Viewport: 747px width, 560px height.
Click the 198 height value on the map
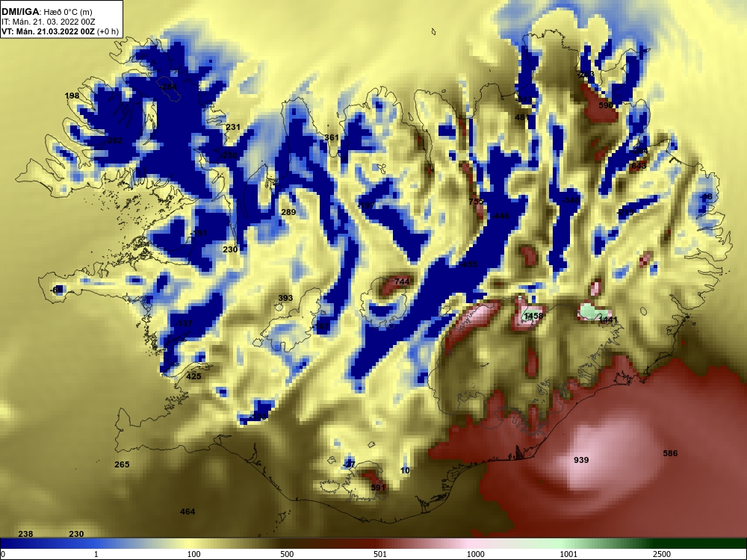click(x=72, y=96)
